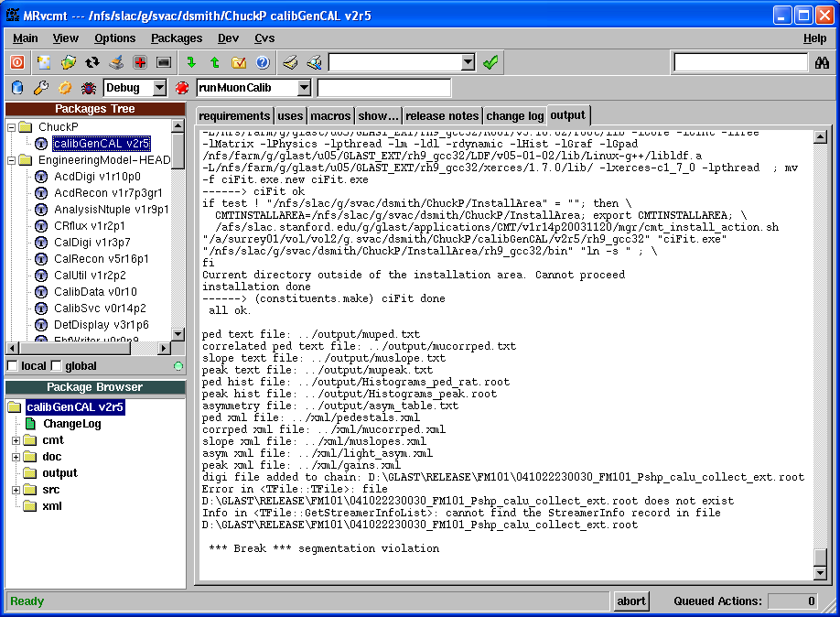Select the output folder in Package Browser
Image resolution: width=840 pixels, height=617 pixels.
(59, 473)
